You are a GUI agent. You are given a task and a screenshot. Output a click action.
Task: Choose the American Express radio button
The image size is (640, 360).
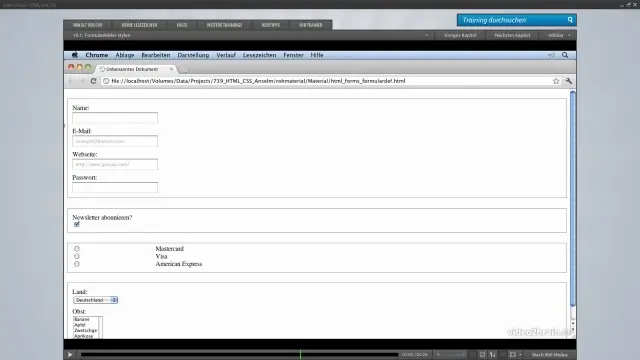77,264
